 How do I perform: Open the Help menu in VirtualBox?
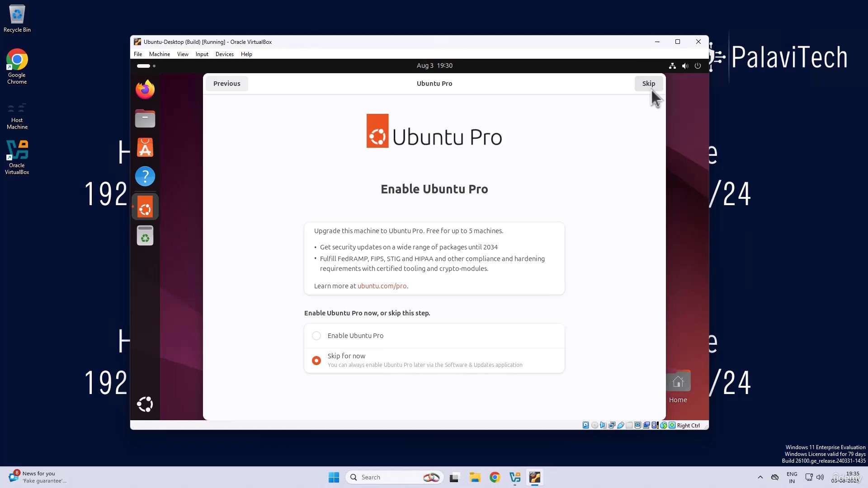pos(246,54)
